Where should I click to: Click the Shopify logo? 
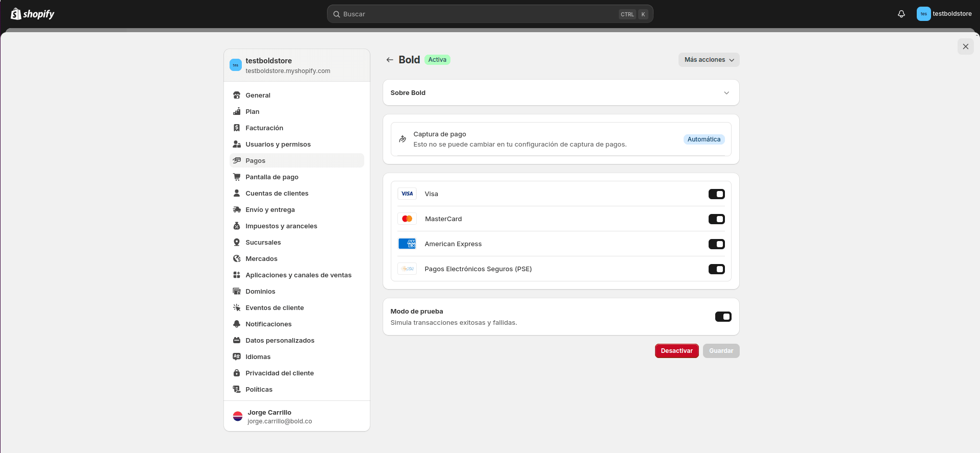tap(33, 14)
